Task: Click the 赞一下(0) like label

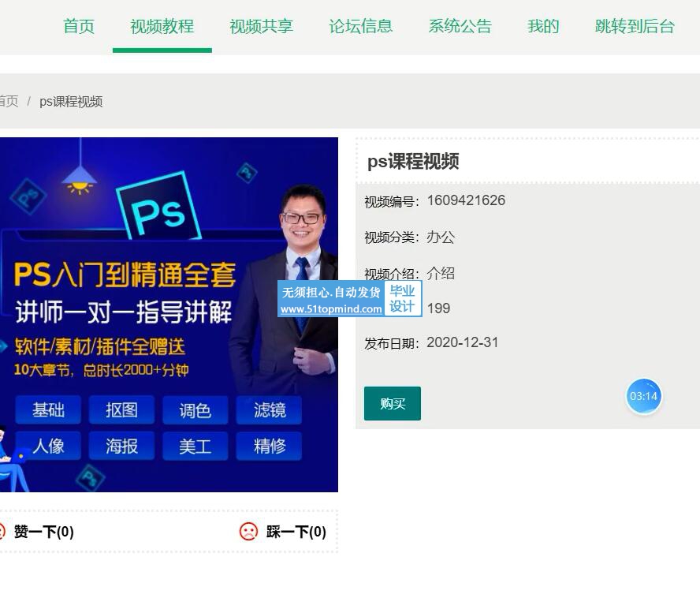Action: coord(44,532)
